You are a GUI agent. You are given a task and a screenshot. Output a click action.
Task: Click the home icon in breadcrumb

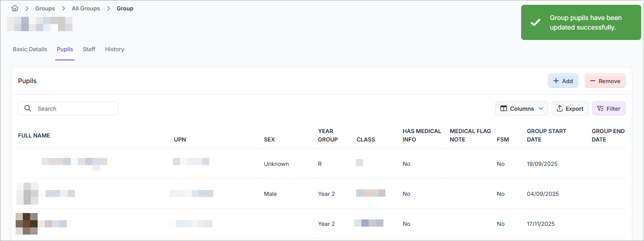point(15,8)
